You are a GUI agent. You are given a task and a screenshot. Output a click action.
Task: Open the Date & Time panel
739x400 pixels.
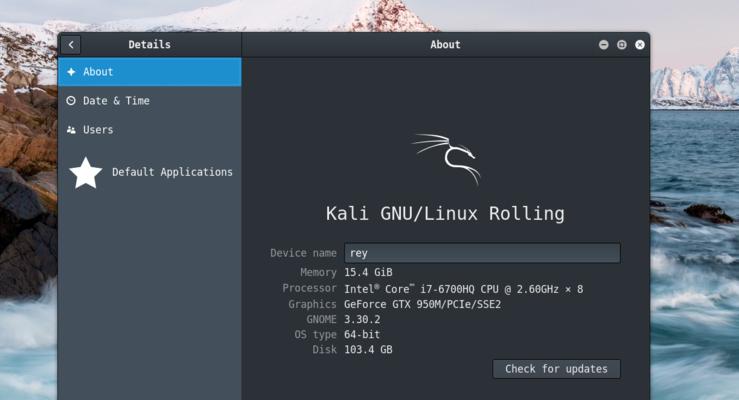(x=150, y=100)
